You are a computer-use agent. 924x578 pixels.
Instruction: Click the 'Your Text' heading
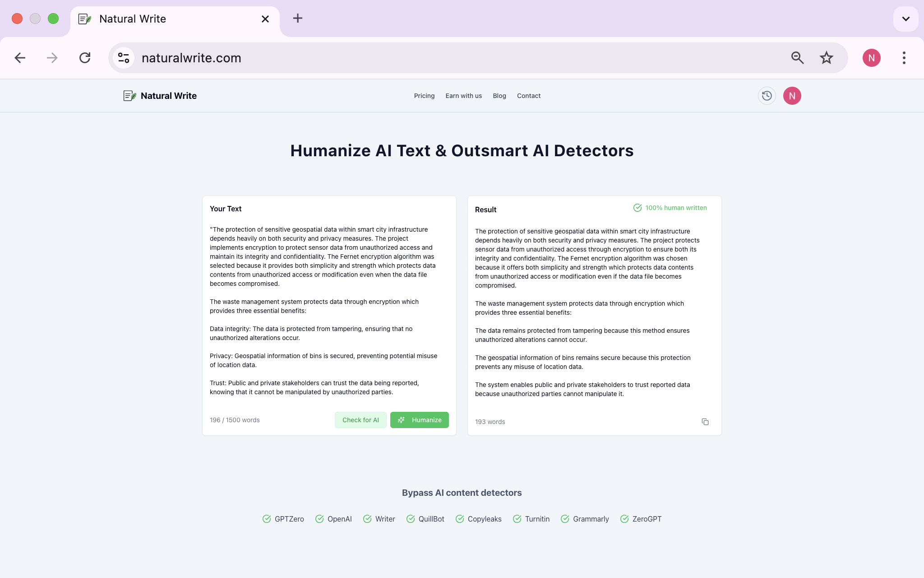pos(226,209)
